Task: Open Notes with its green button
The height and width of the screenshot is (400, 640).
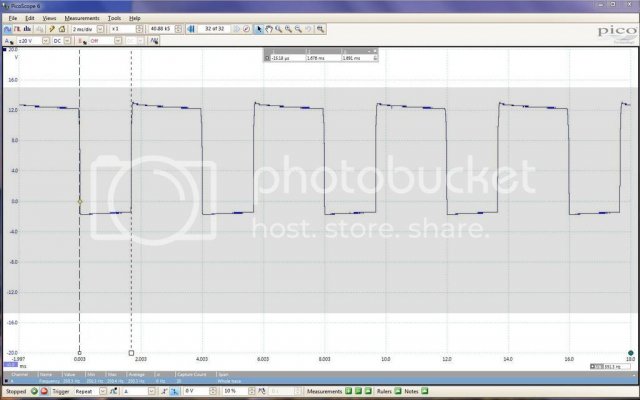Action: [424, 391]
